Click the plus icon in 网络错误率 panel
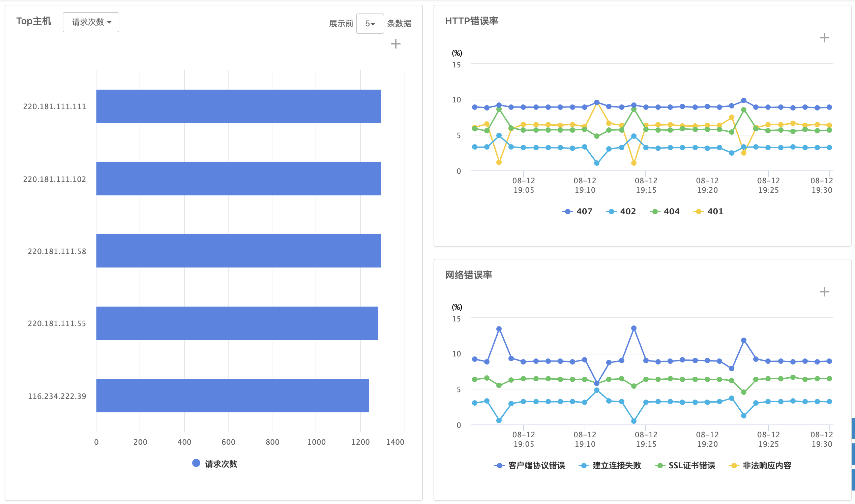855x504 pixels. [824, 292]
